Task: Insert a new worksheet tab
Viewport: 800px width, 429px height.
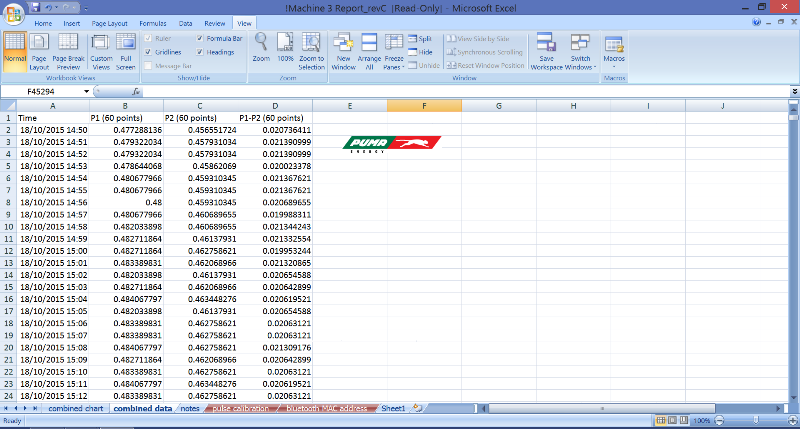Action: [x=417, y=408]
